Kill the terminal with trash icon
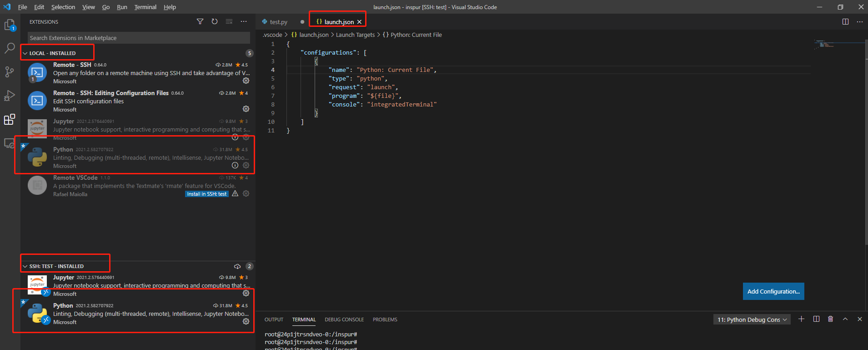Viewport: 868px width, 350px height. point(830,319)
